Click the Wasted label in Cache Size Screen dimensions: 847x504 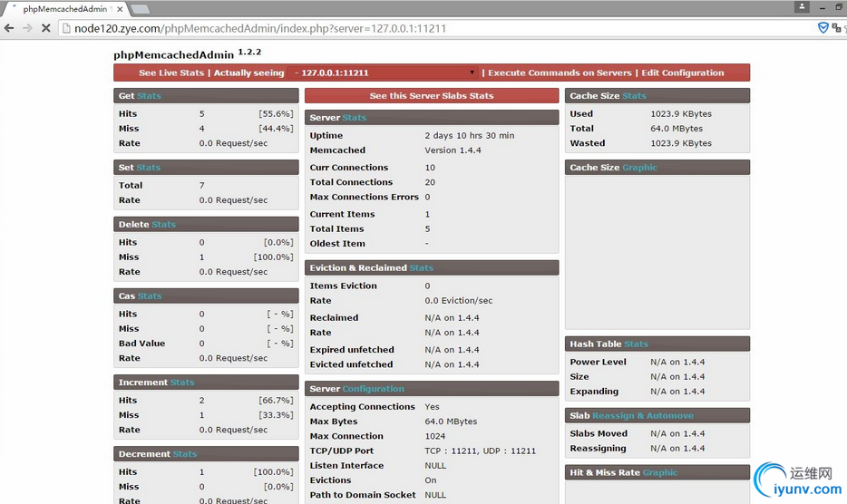pos(587,143)
